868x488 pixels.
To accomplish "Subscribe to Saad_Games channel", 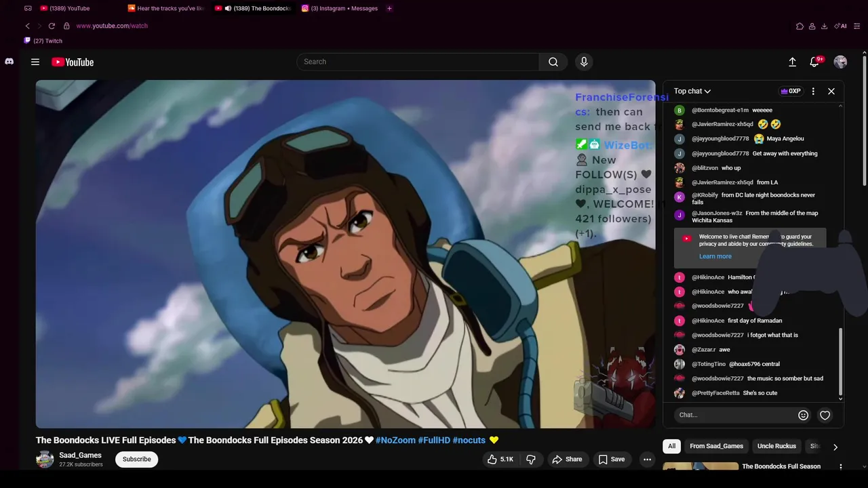I will [x=136, y=460].
